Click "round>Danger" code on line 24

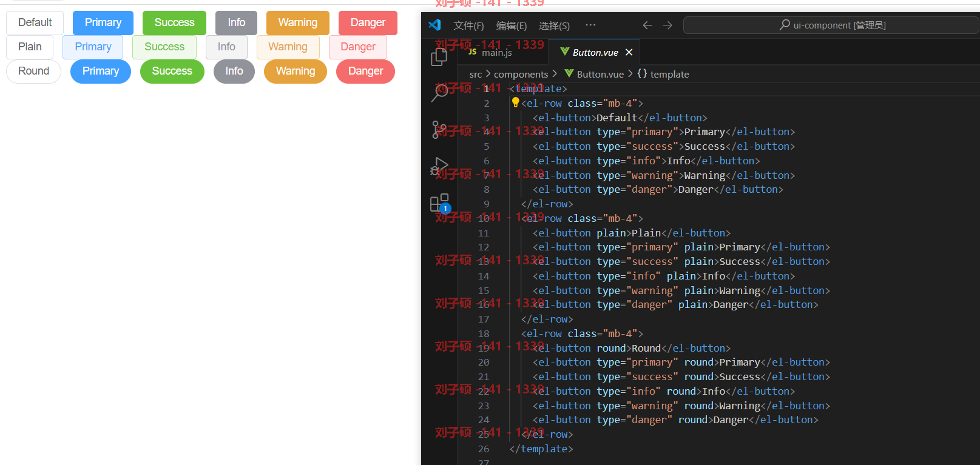point(714,420)
